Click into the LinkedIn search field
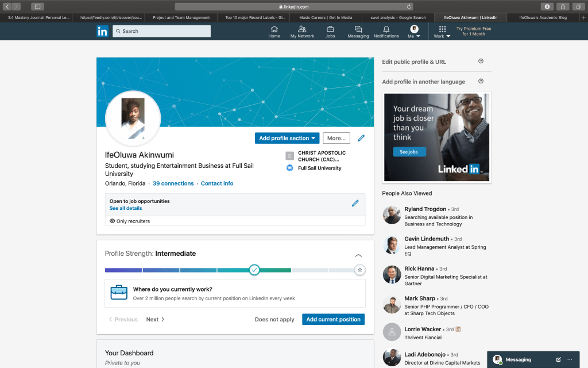588x368 pixels. [x=162, y=31]
